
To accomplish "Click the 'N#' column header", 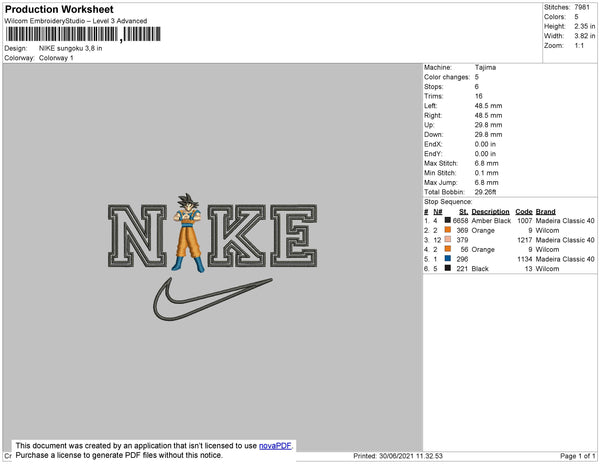I will (x=437, y=211).
